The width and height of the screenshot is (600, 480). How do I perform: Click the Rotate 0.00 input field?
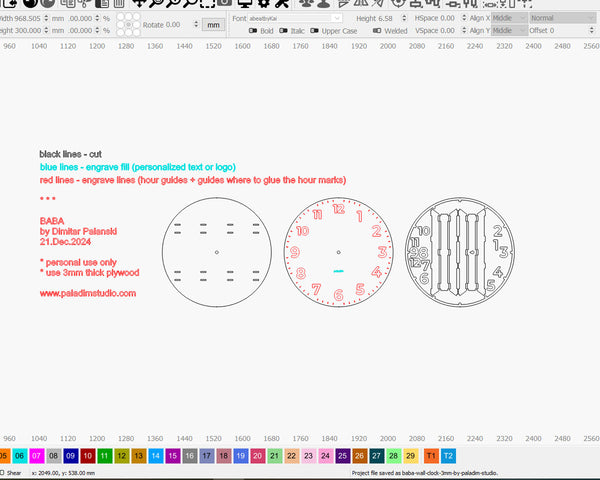click(x=172, y=24)
